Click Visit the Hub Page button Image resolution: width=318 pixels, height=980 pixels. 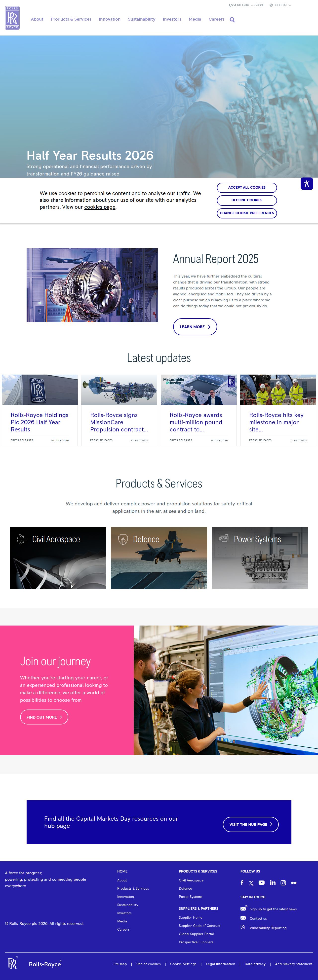tap(251, 824)
